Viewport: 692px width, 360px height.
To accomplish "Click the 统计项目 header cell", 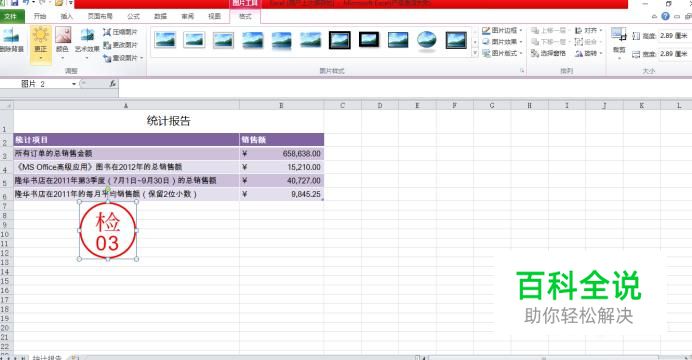I will pos(126,140).
